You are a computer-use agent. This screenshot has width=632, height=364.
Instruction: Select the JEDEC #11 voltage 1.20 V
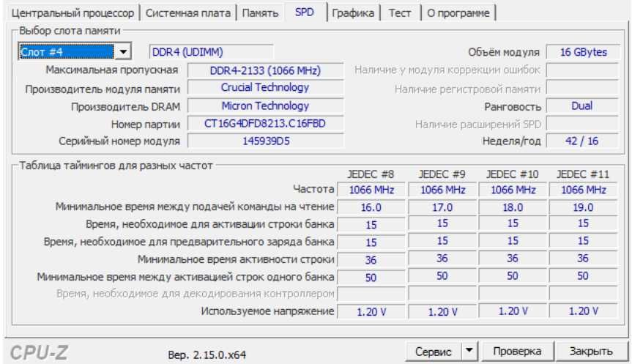pos(584,311)
